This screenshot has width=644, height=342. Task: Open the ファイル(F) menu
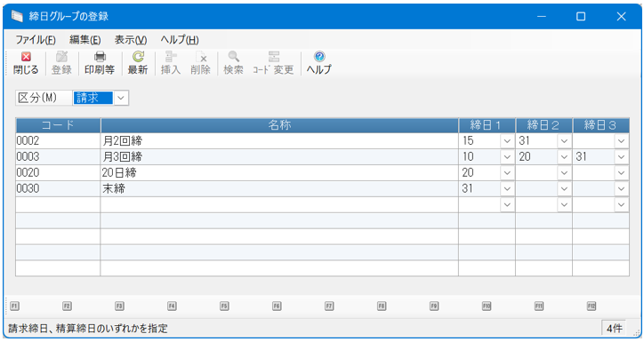(x=36, y=40)
